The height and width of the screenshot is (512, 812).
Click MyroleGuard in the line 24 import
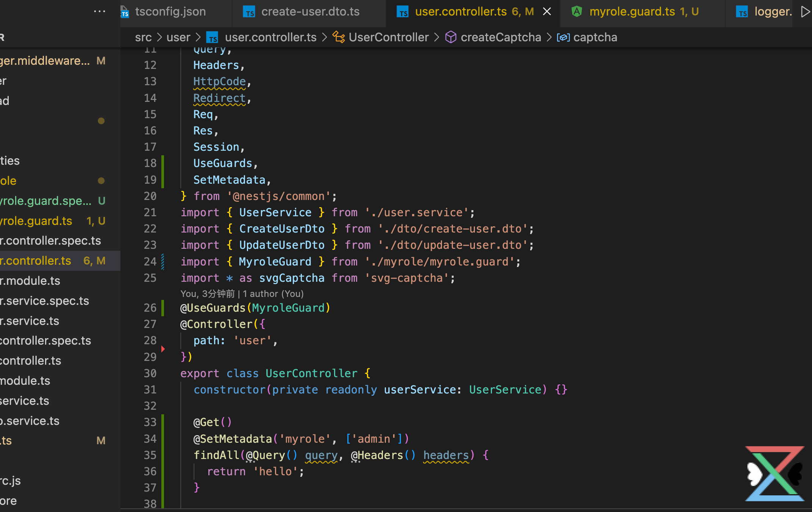[x=275, y=262]
